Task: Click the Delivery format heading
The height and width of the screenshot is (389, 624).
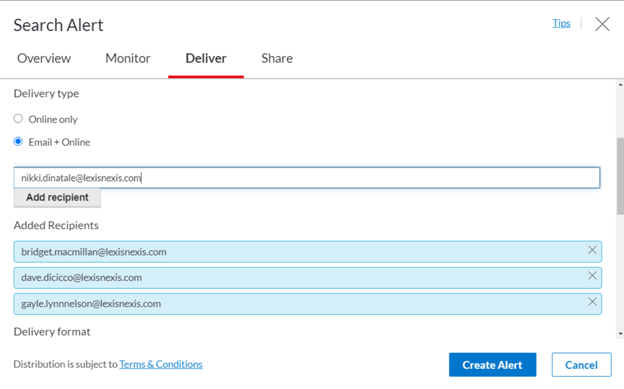Action: [52, 332]
